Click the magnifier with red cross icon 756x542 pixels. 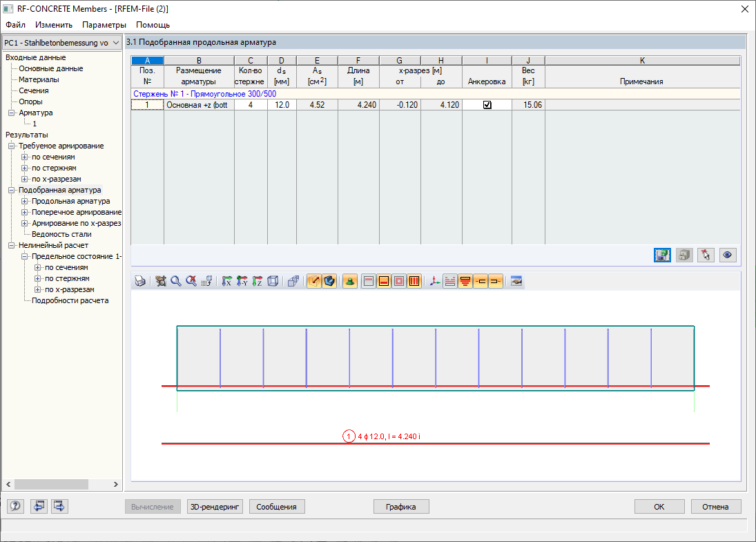[191, 281]
